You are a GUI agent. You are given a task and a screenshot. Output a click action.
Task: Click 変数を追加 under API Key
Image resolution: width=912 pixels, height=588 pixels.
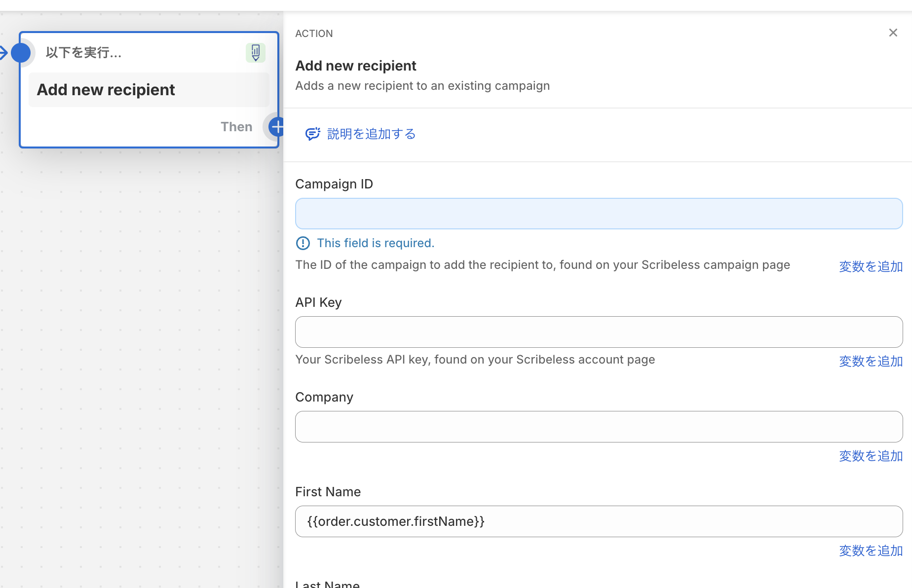(x=871, y=361)
